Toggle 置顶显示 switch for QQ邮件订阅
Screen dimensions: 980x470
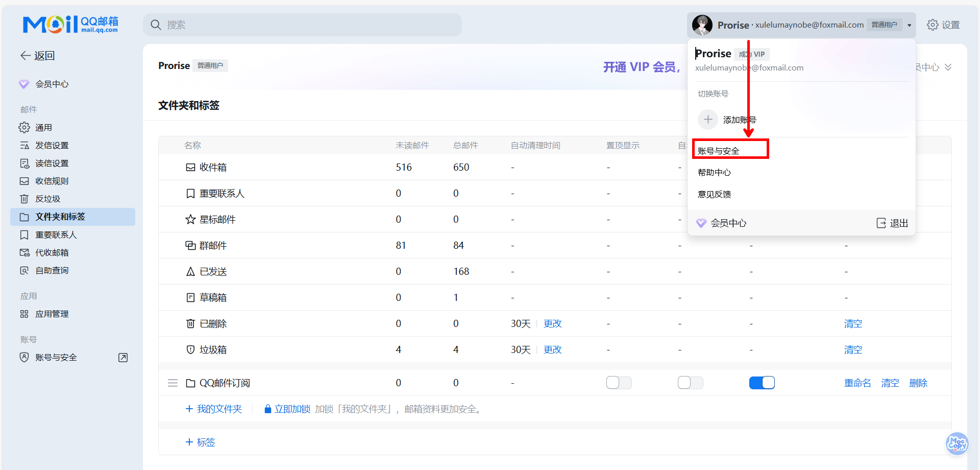click(x=619, y=383)
